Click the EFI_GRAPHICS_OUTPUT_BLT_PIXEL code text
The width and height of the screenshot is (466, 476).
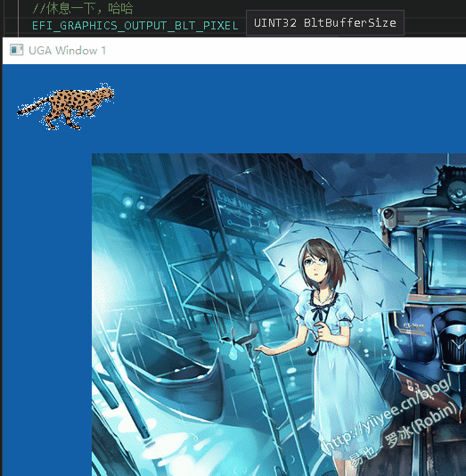135,26
